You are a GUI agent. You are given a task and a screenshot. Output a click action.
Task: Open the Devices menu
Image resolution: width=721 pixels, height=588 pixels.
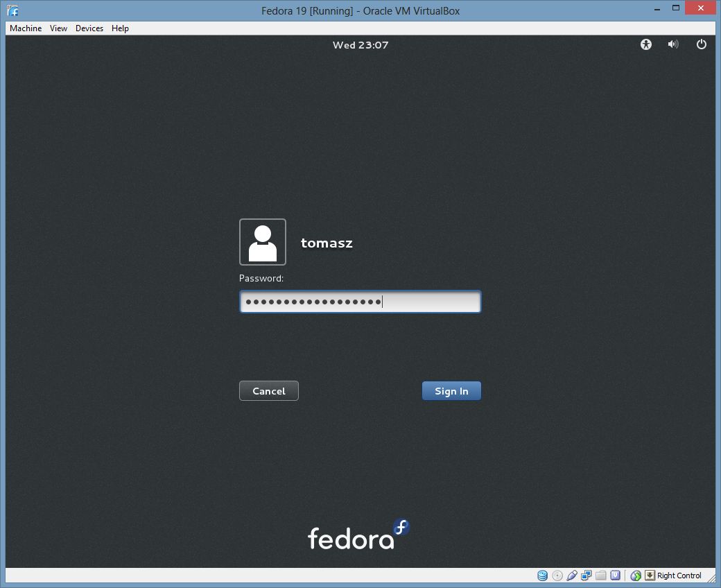pyautogui.click(x=89, y=28)
